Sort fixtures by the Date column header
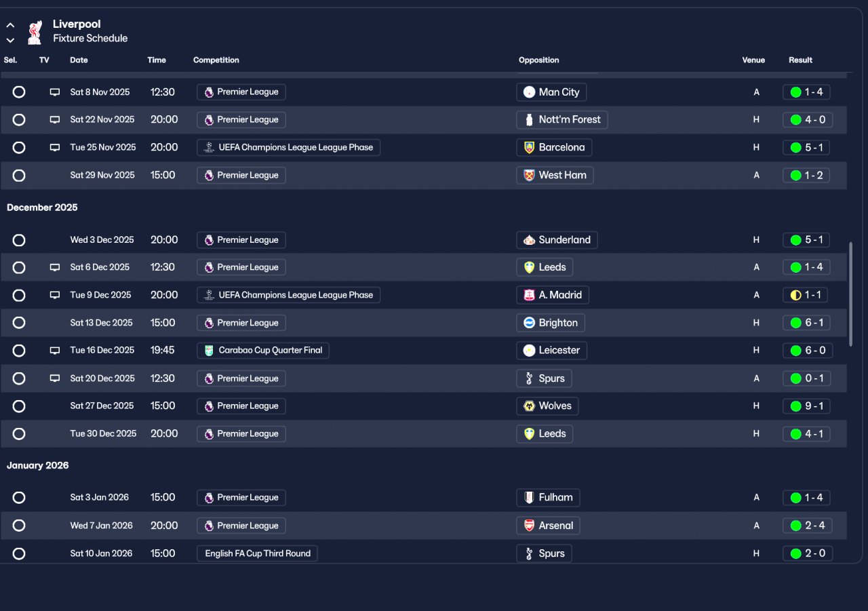 tap(79, 60)
